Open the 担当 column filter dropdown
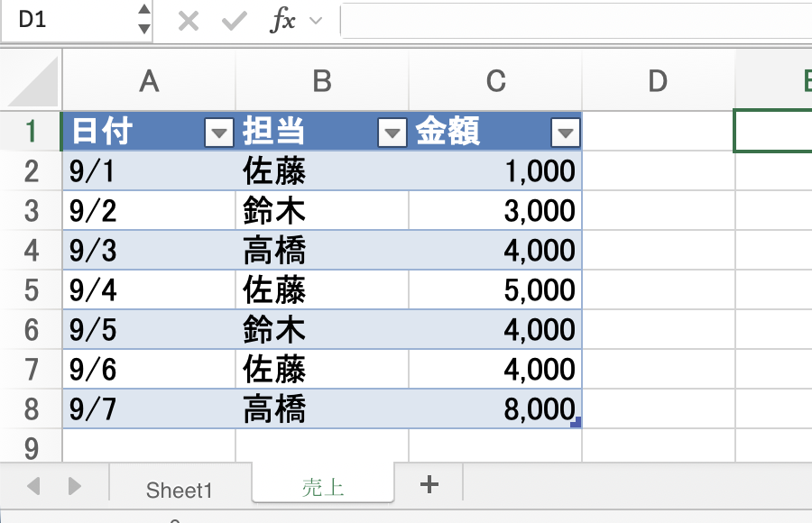 (392, 133)
